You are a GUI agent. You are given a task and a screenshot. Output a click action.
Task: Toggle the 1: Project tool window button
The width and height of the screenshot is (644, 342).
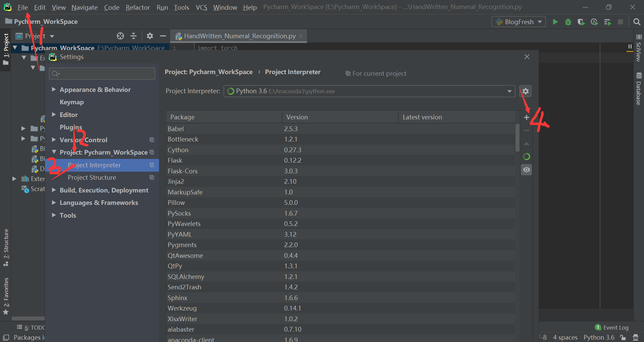[6, 49]
